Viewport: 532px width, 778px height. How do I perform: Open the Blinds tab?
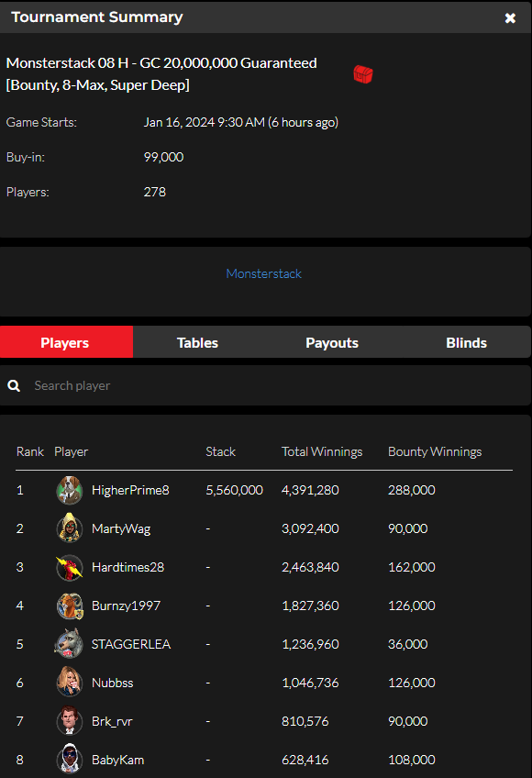coord(466,342)
